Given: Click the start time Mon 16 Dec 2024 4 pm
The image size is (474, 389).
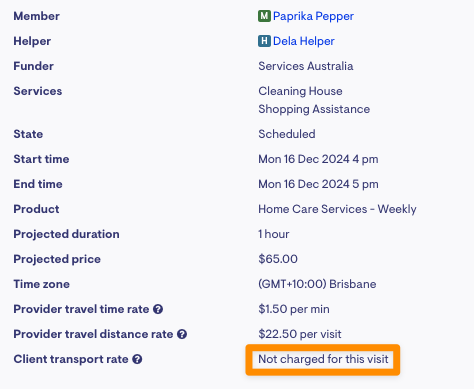Looking at the screenshot, I should click(318, 159).
